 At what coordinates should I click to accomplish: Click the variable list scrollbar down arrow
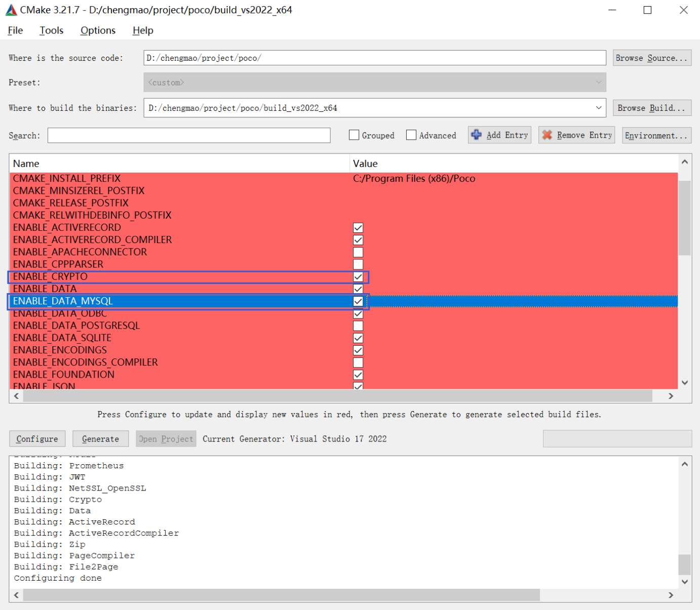point(684,383)
